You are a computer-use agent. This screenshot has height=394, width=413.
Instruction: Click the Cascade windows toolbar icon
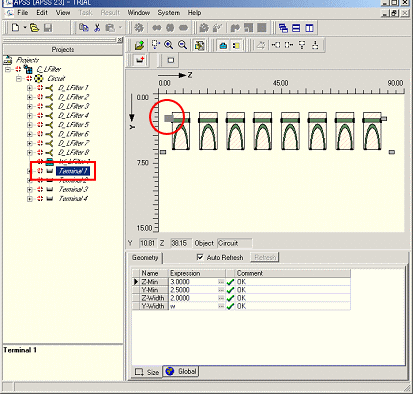tap(283, 28)
